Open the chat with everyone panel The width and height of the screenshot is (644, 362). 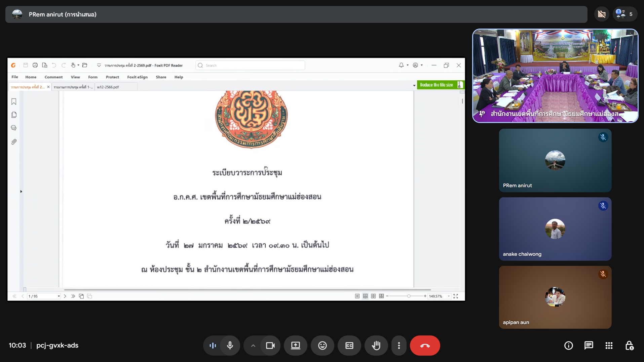pyautogui.click(x=589, y=346)
